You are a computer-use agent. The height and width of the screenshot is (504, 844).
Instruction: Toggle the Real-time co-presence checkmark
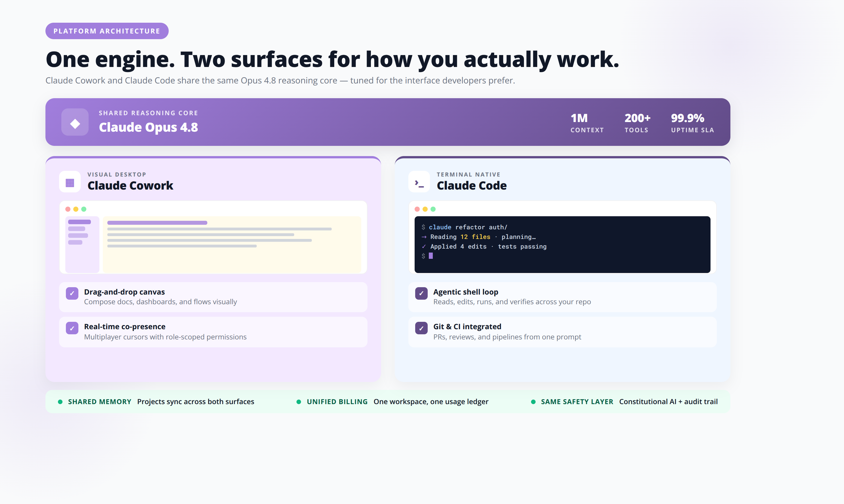click(x=72, y=328)
